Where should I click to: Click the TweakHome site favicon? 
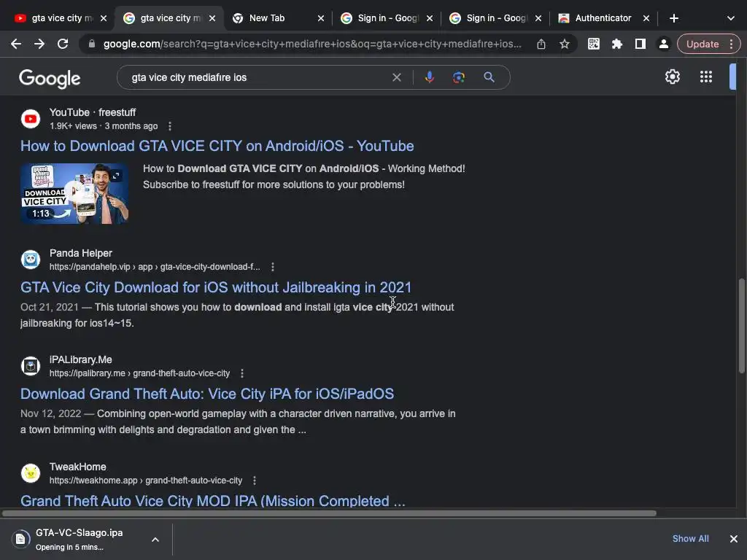pyautogui.click(x=31, y=473)
